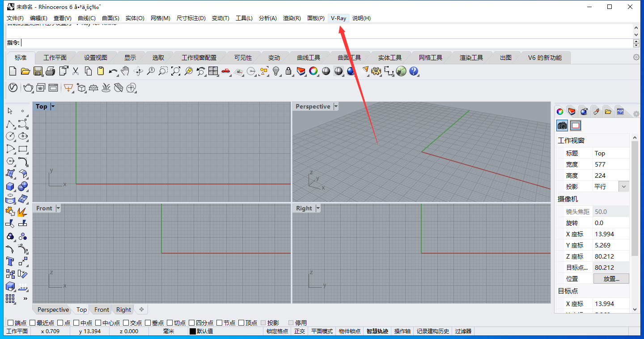Open the Front viewport title dropdown arrow
Image resolution: width=644 pixels, height=339 pixels.
point(58,208)
